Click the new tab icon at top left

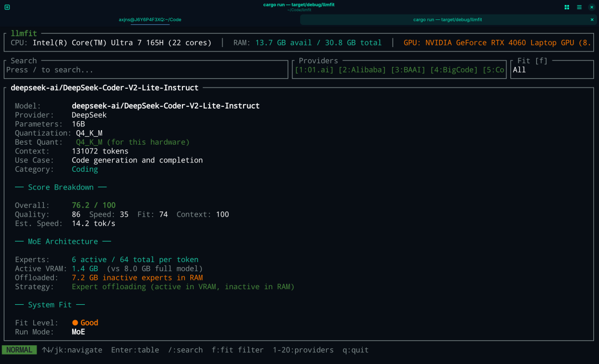(7, 7)
